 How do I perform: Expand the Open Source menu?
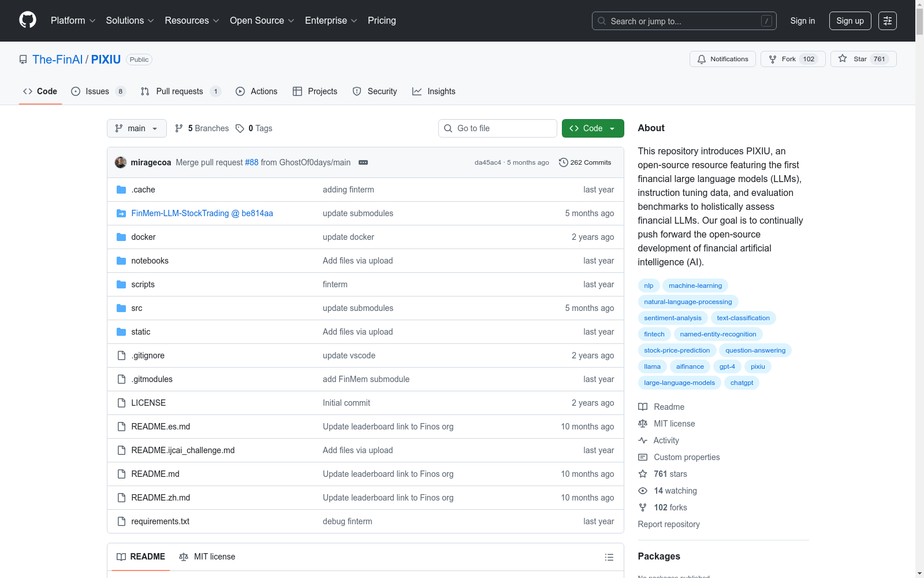pyautogui.click(x=262, y=21)
